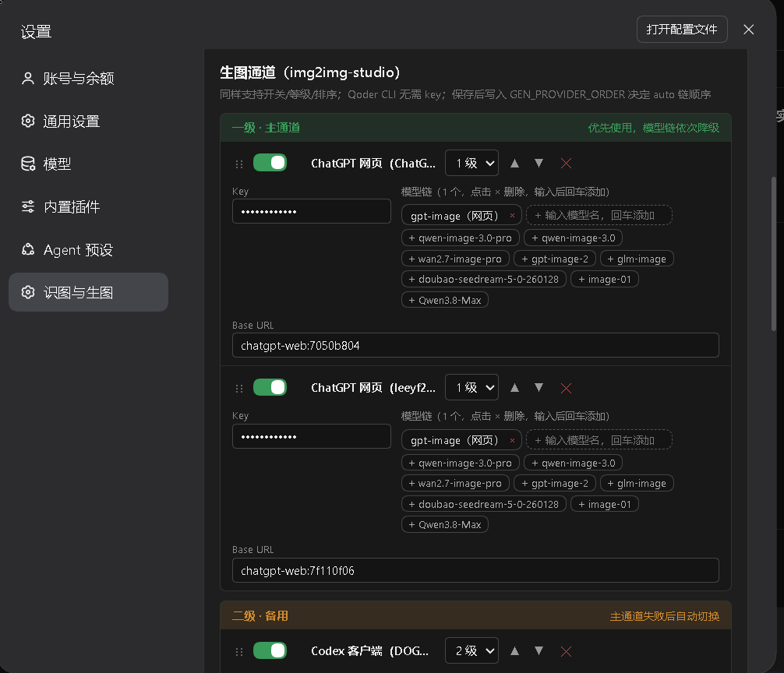Add gpt-image-2 to leeyf2 channel's chain

555,483
